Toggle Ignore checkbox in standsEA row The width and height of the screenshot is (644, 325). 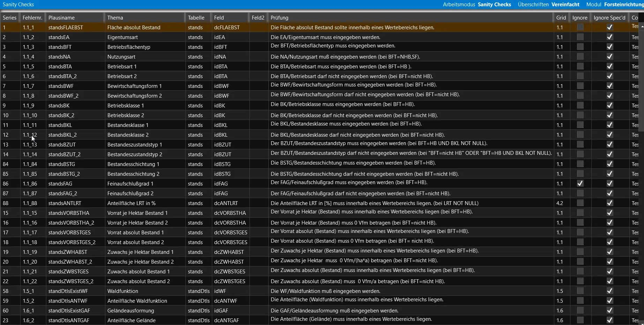point(580,37)
